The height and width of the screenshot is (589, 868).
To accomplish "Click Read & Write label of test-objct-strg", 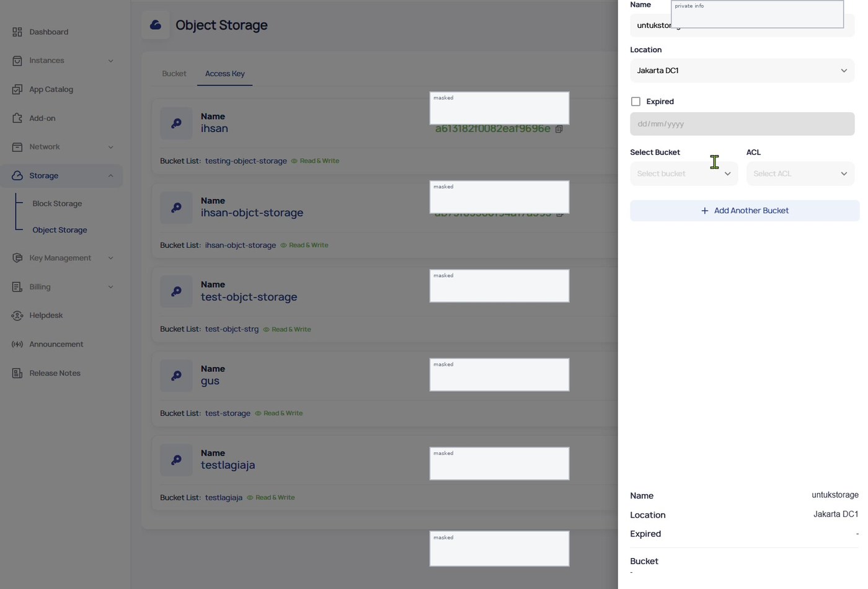I will [291, 329].
